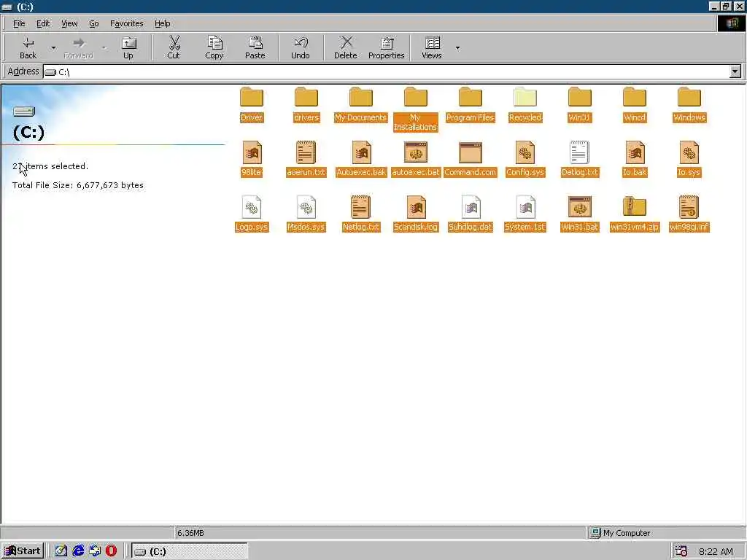This screenshot has height=560, width=747.
Task: Copy the selected items
Action: [214, 47]
